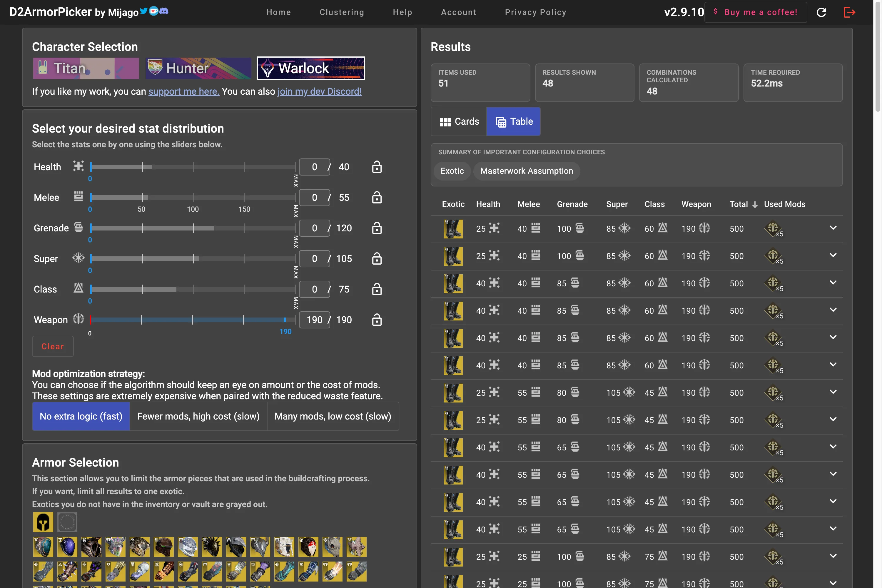This screenshot has width=882, height=588.
Task: Choose the black spiked exotic helmet
Action: pos(212,547)
